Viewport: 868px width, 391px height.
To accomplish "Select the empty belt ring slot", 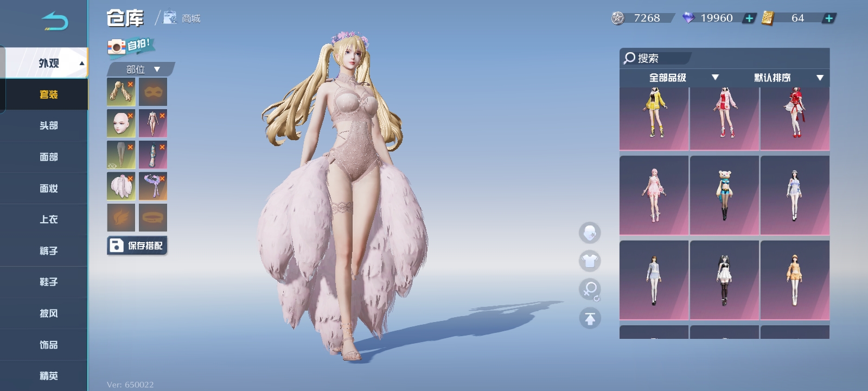I will coord(153,218).
